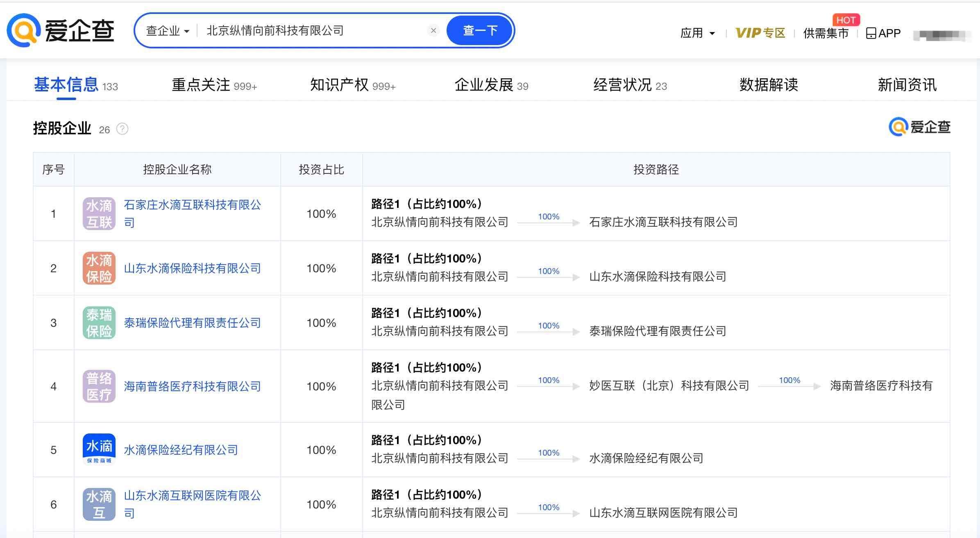Click the 投资占比 column header
The image size is (980, 538).
click(x=321, y=169)
